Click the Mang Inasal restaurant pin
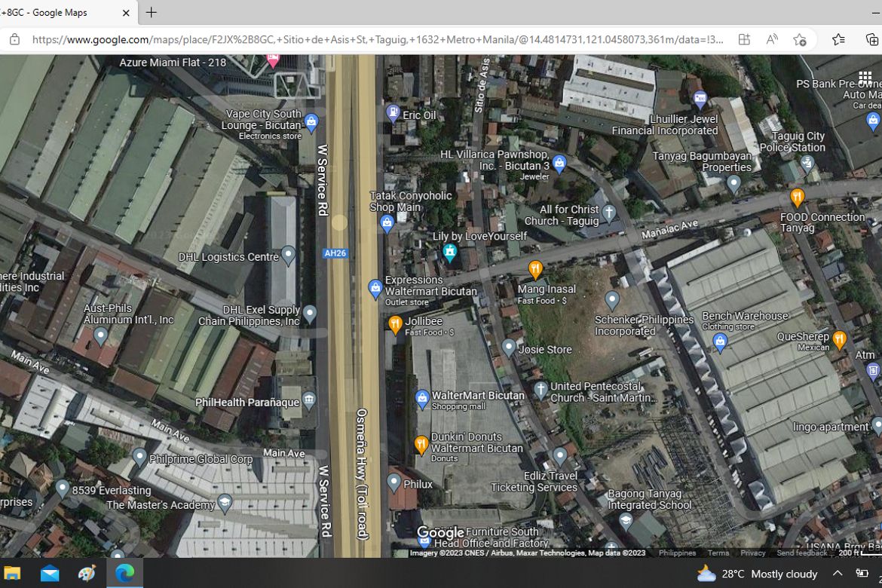This screenshot has width=882, height=588. click(x=535, y=269)
